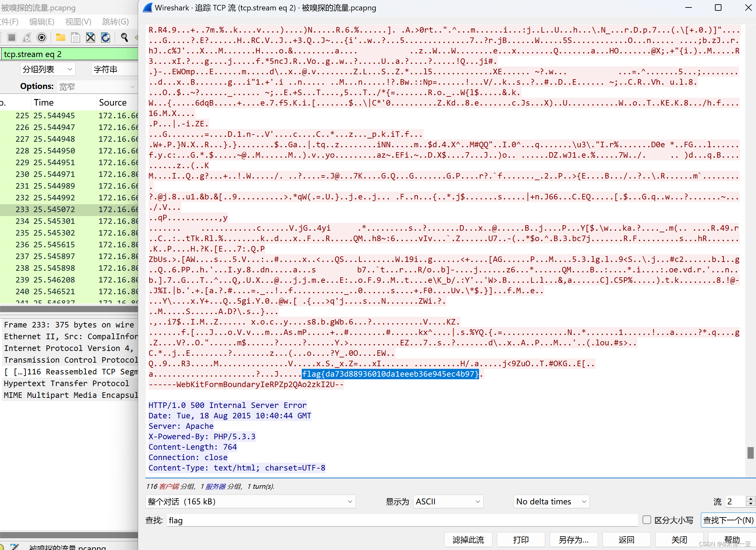Click the 查找 search input field
The height and width of the screenshot is (550, 756).
(402, 520)
